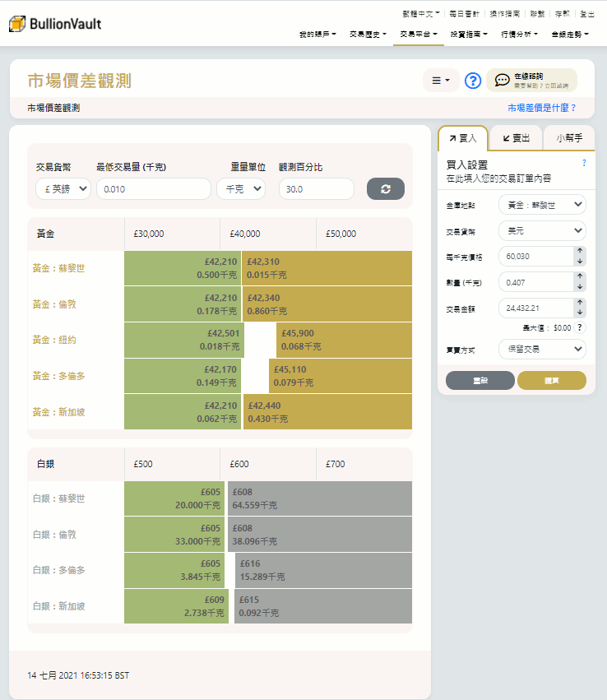The height and width of the screenshot is (700, 607).
Task: Click the help icon beside 最大值
Action: pos(580,327)
